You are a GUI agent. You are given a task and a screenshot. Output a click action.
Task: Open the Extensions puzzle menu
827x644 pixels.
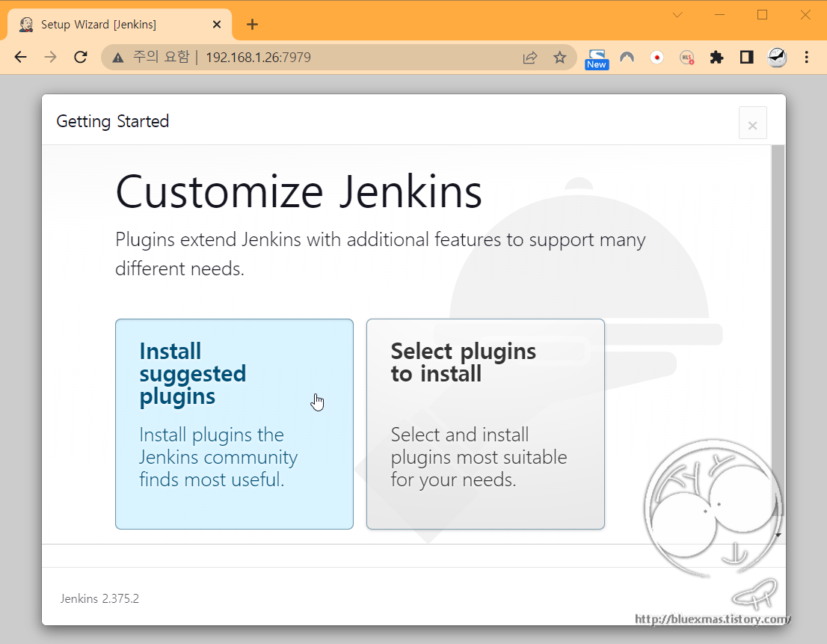pos(716,57)
